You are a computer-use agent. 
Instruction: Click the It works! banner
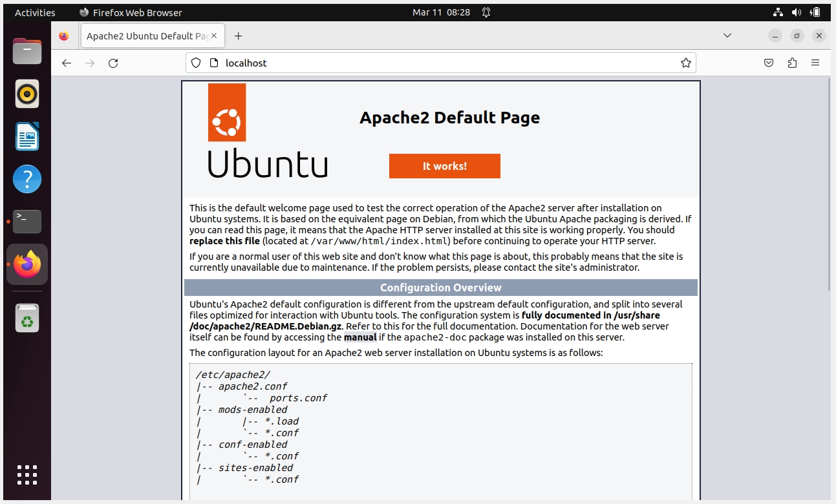(x=445, y=166)
